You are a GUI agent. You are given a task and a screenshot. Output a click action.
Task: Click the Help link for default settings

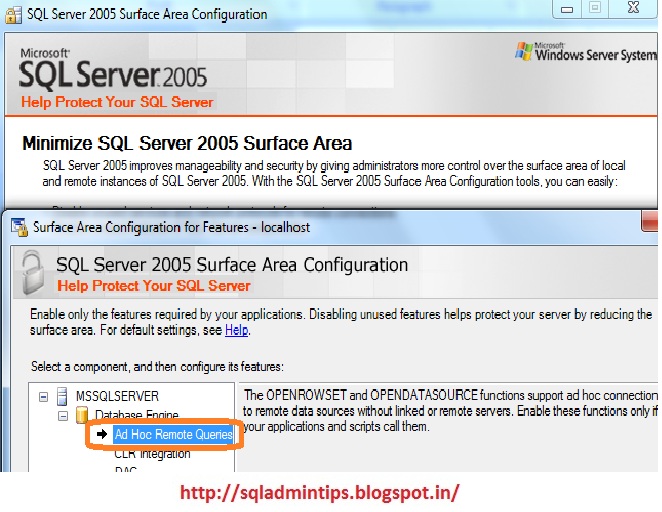tap(236, 330)
